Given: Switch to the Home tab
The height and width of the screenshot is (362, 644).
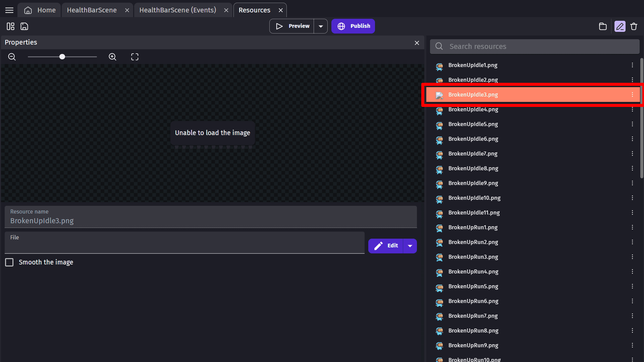Looking at the screenshot, I should coord(40,10).
